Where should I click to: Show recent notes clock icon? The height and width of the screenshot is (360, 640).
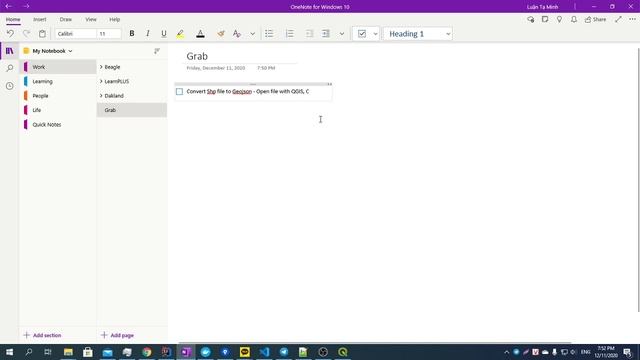point(9,86)
